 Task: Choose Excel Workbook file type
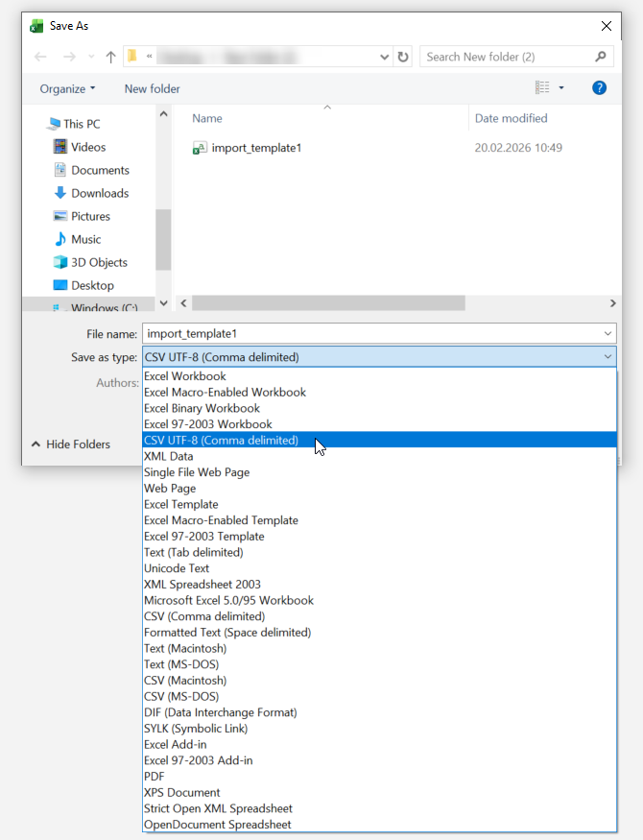click(380, 376)
